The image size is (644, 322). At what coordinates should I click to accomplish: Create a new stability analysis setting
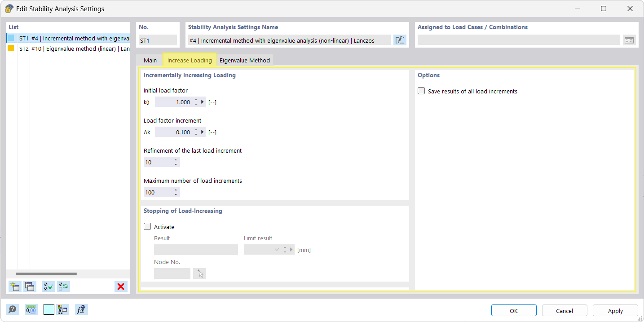(x=14, y=287)
